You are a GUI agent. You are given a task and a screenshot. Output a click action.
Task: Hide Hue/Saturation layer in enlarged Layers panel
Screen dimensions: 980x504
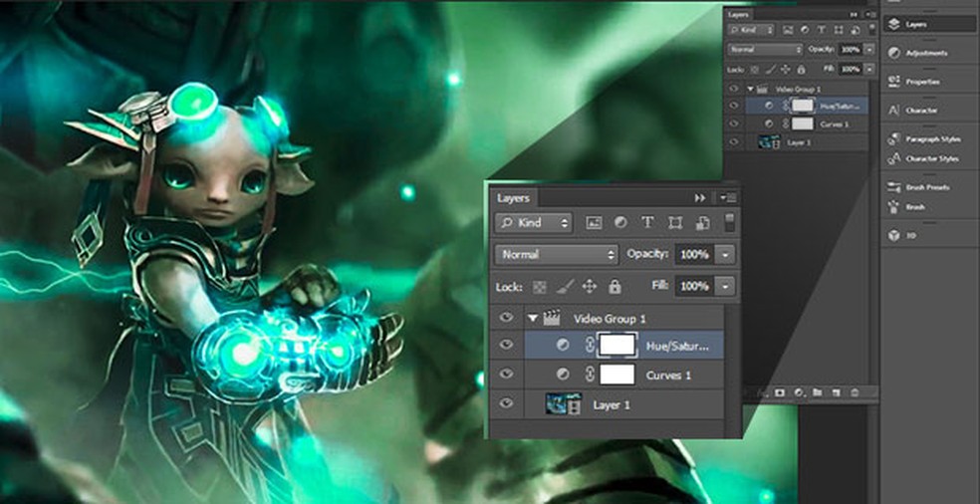[506, 345]
